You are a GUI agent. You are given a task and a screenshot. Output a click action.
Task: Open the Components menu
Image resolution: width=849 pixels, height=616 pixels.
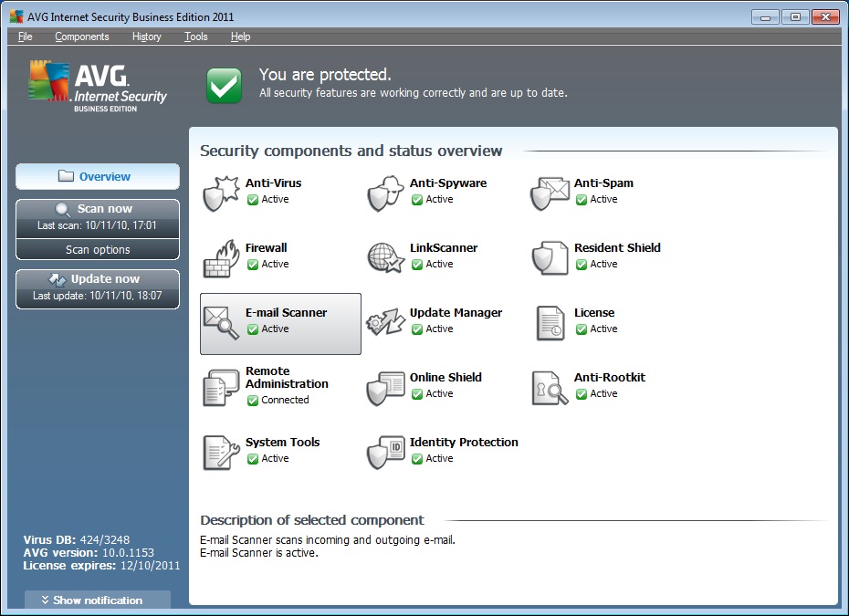pos(82,37)
